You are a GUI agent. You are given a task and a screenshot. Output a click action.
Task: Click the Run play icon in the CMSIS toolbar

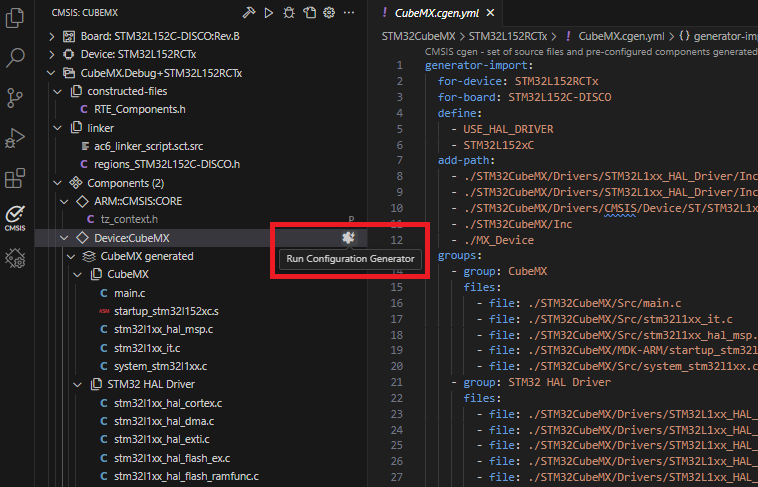(269, 13)
